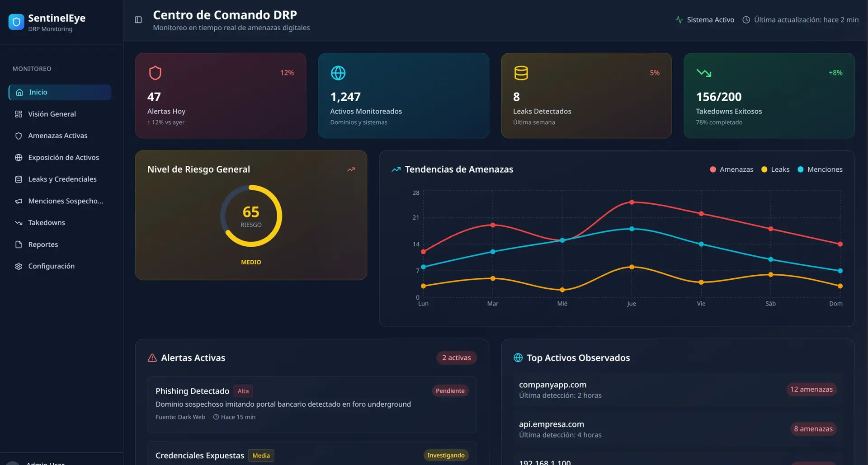The width and height of the screenshot is (868, 465).
Task: Open the api.empresa.com asset row
Action: click(x=678, y=429)
